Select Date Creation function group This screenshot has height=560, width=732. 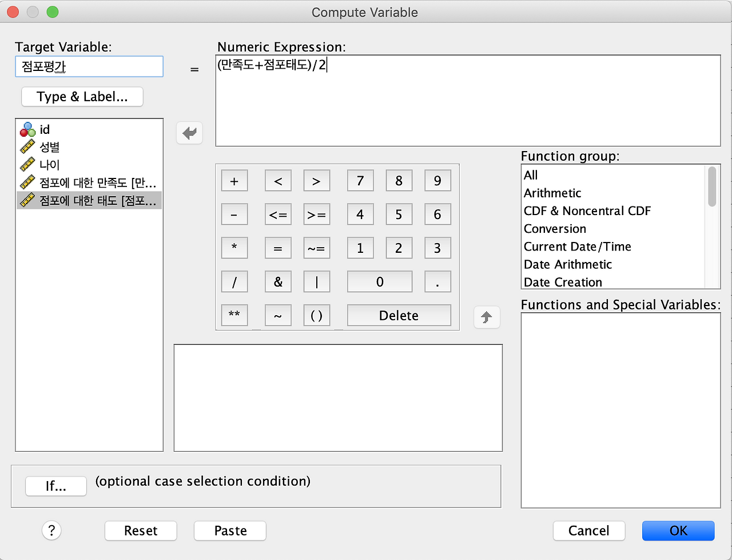614,281
